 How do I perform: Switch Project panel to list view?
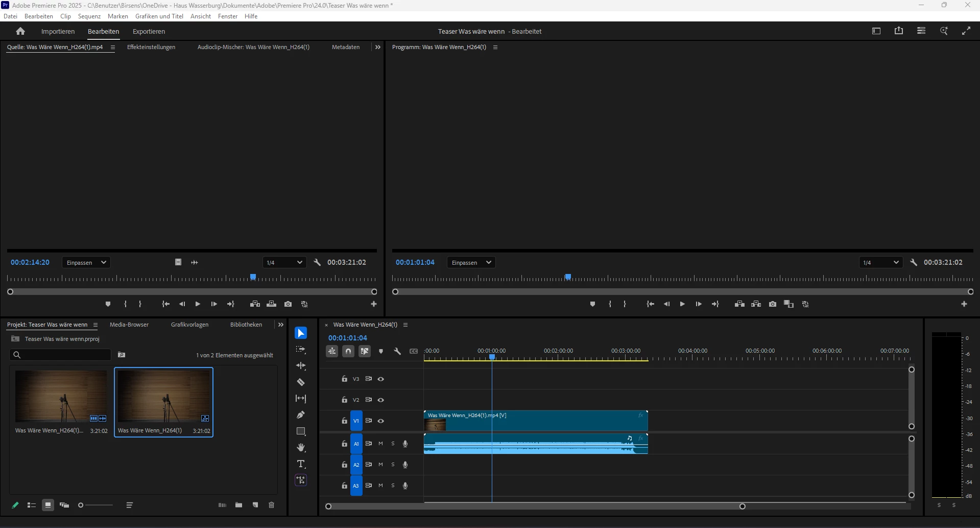click(x=31, y=505)
